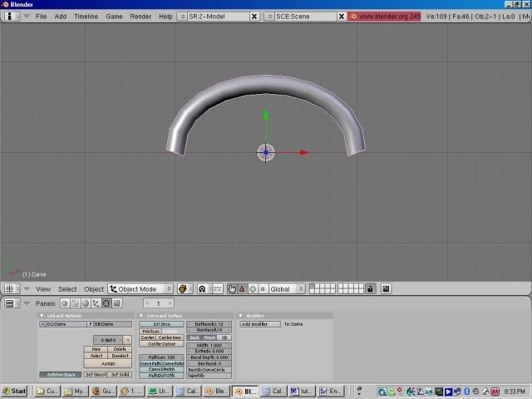This screenshot has height=399, width=532.
Task: Open the 3D view's Object menu
Action: (x=94, y=289)
